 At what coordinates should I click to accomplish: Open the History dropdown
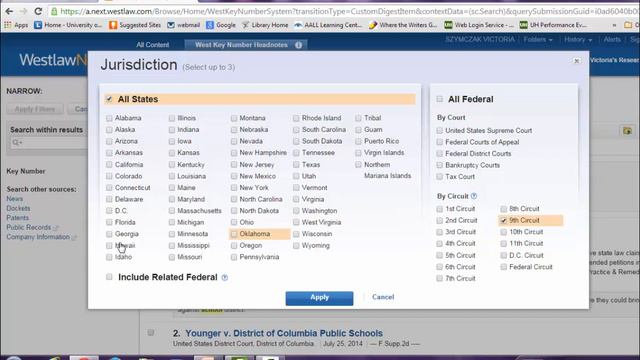578,40
